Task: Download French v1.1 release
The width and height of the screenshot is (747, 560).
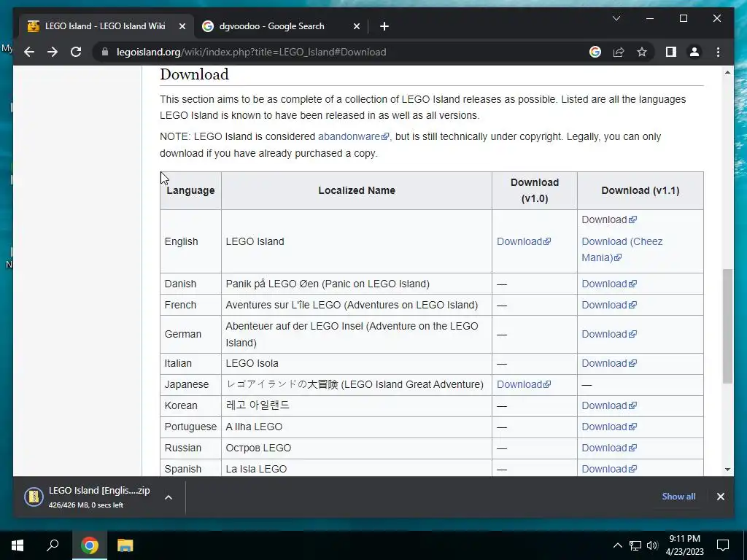Action: (608, 305)
